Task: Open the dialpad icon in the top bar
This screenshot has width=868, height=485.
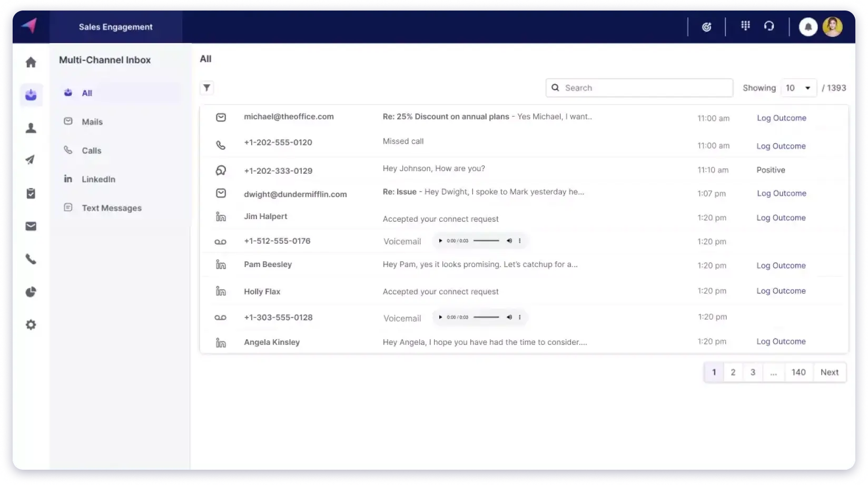Action: [x=745, y=25]
